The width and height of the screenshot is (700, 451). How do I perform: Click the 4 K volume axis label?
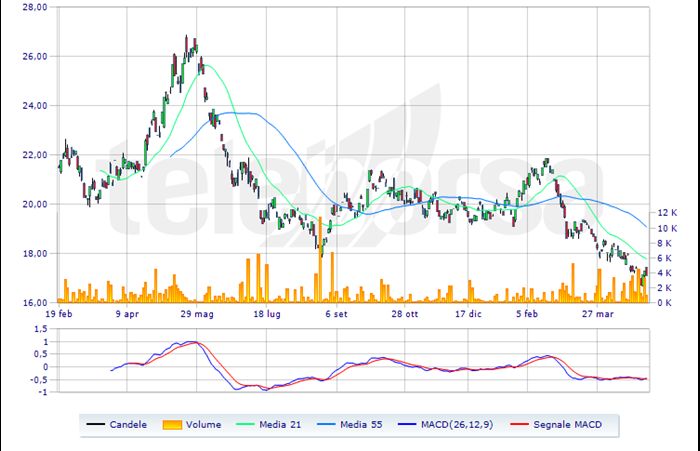coord(664,273)
